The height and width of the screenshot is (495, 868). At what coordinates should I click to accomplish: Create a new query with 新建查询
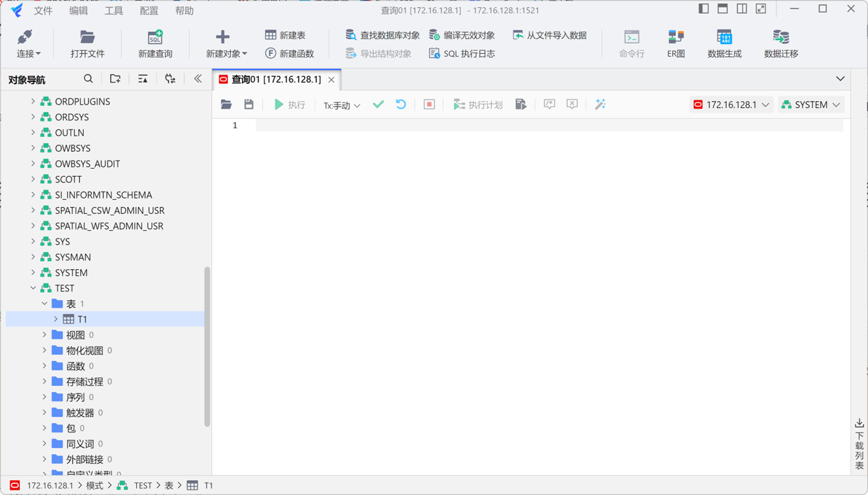(x=155, y=44)
